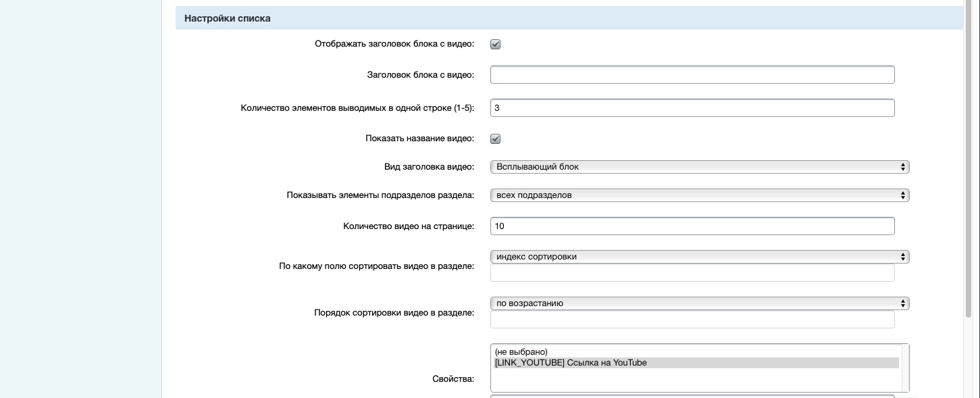Expand the sort order dropdown 'по возрастанию'
This screenshot has height=398, width=980.
click(x=699, y=303)
